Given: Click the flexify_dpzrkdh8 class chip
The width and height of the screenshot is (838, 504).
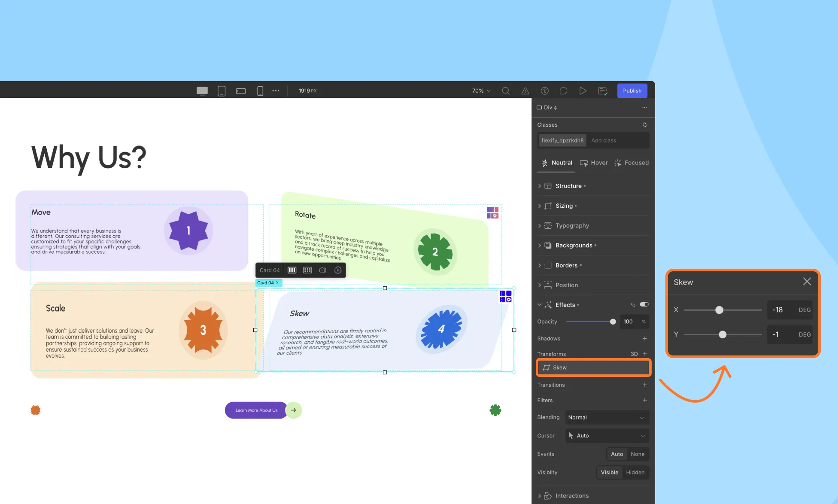Looking at the screenshot, I should pos(562,140).
